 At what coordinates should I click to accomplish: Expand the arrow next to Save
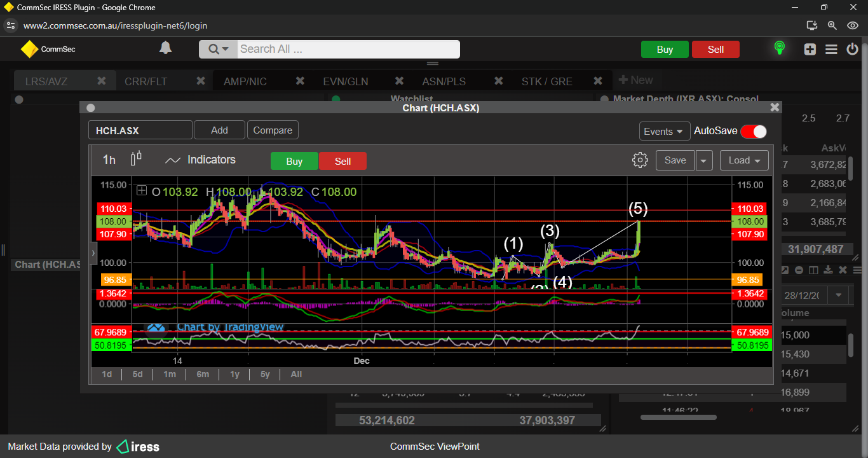click(x=703, y=160)
